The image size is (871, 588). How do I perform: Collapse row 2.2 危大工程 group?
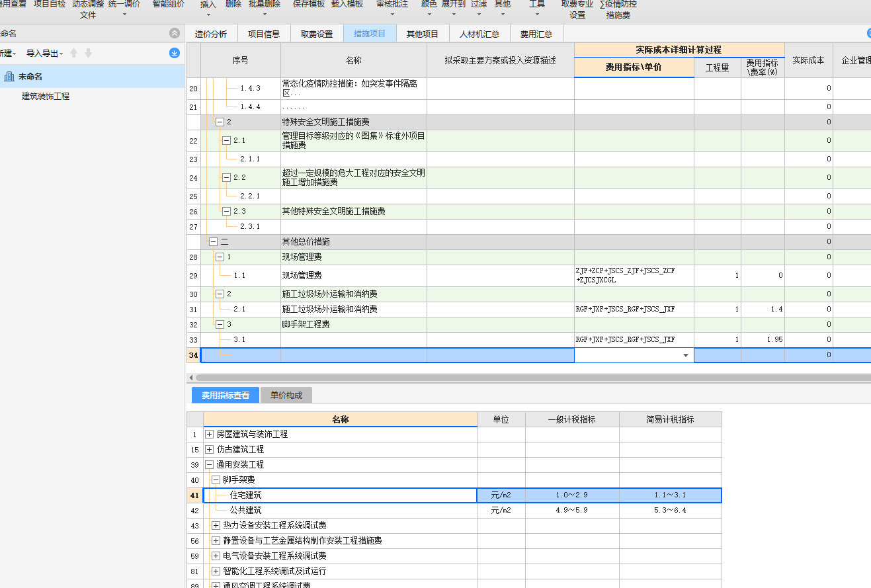tap(226, 177)
